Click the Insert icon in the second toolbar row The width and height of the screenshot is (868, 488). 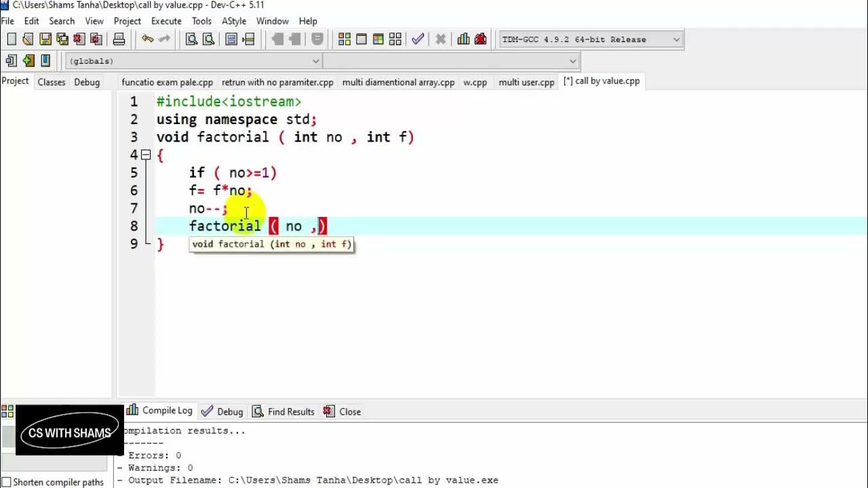(11, 61)
